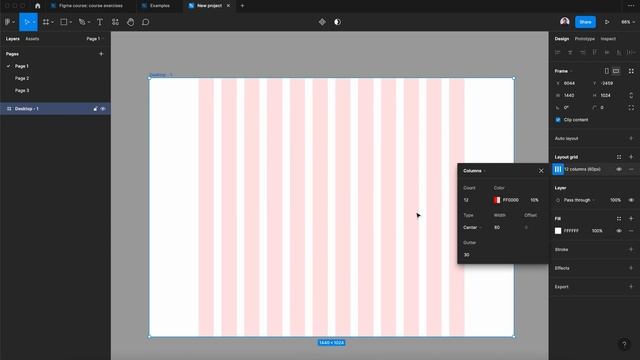Expand the Page 1 pages dropdown
The image size is (640, 360).
click(95, 39)
